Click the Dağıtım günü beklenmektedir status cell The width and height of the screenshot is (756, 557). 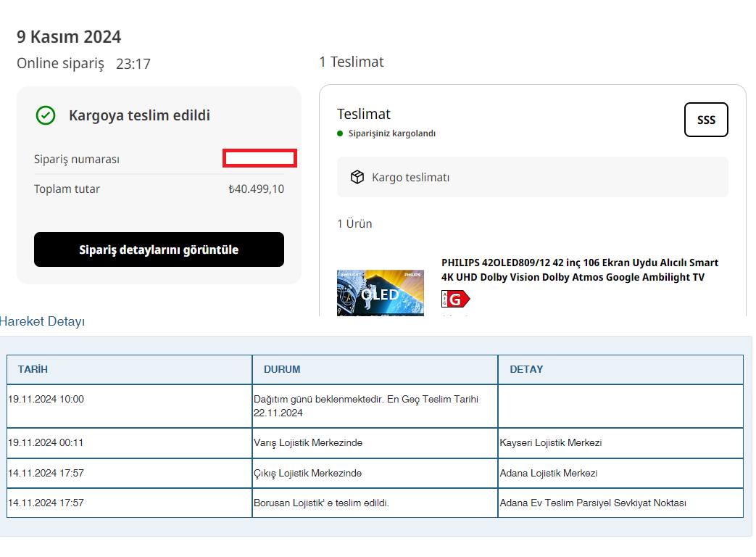(375, 406)
